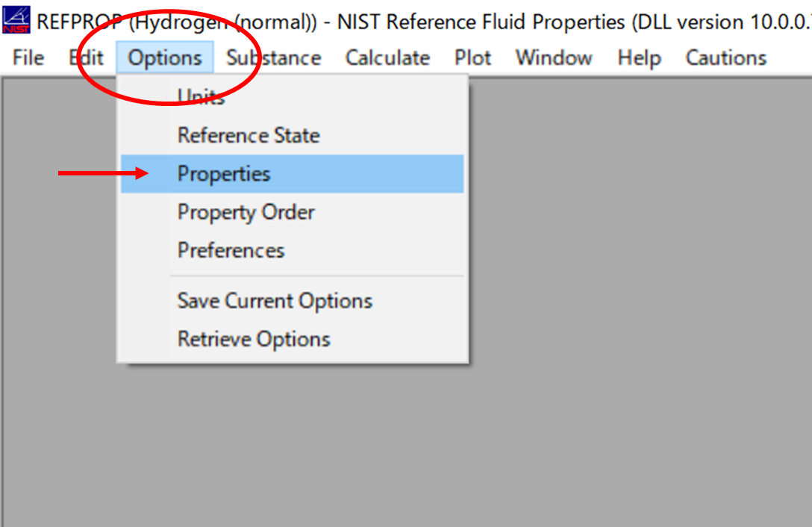Image resolution: width=812 pixels, height=527 pixels.
Task: Click the NIST REFPROP application icon
Action: tap(17, 20)
